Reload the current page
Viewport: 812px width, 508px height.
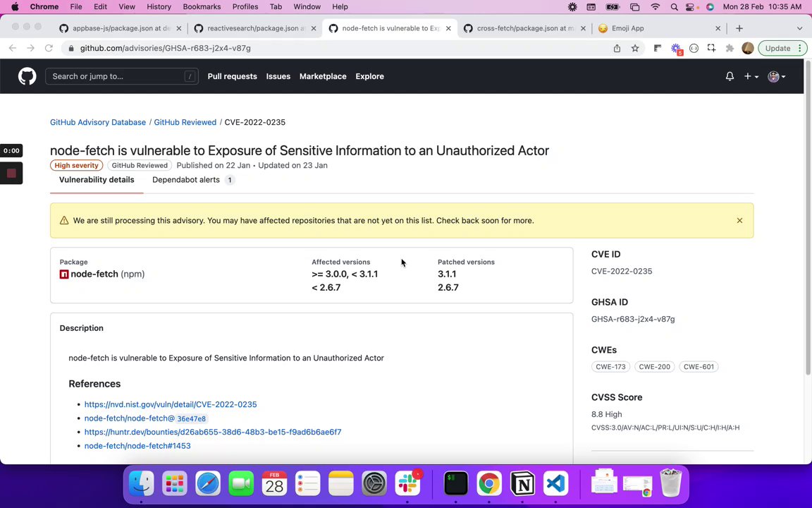[x=49, y=48]
